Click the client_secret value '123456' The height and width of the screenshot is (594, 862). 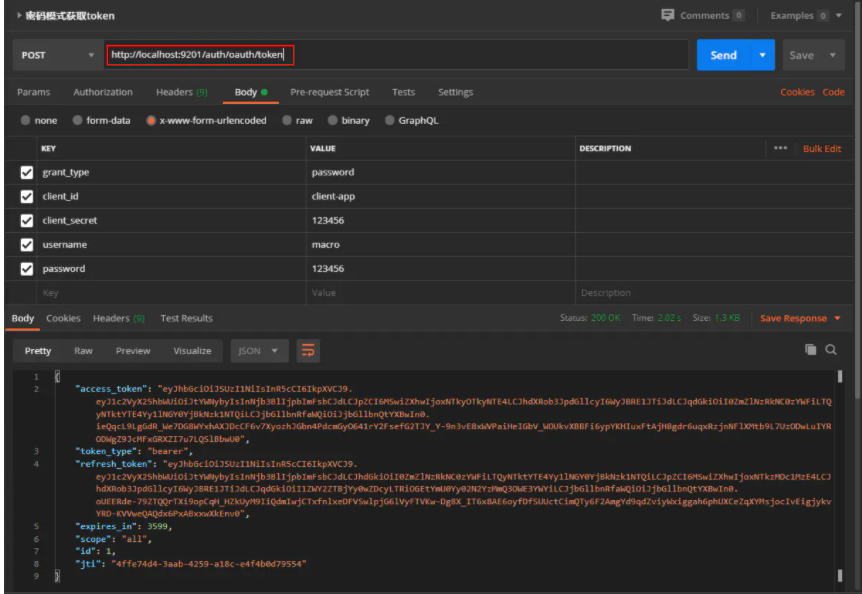pos(328,220)
